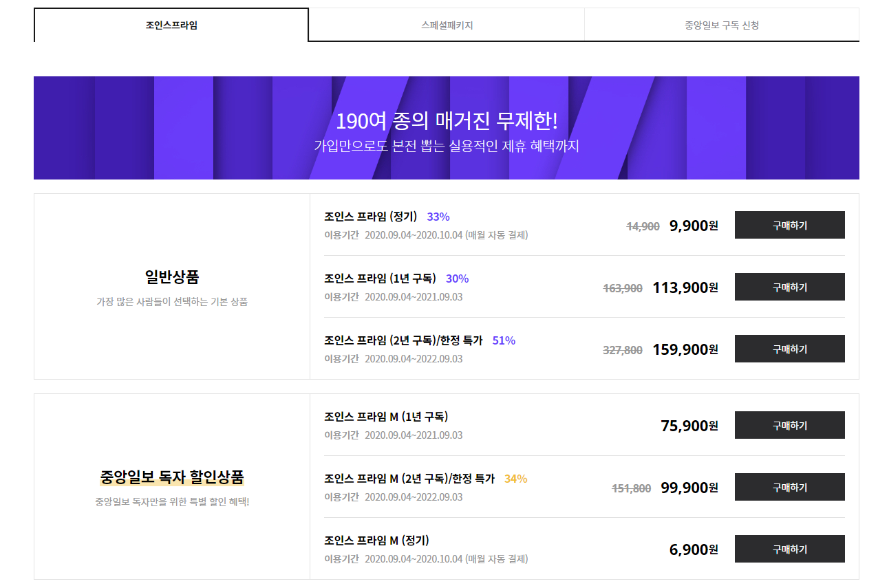This screenshot has width=878, height=588.
Task: Click the 190여 종의 매거진 무제한 banner
Action: 447,128
